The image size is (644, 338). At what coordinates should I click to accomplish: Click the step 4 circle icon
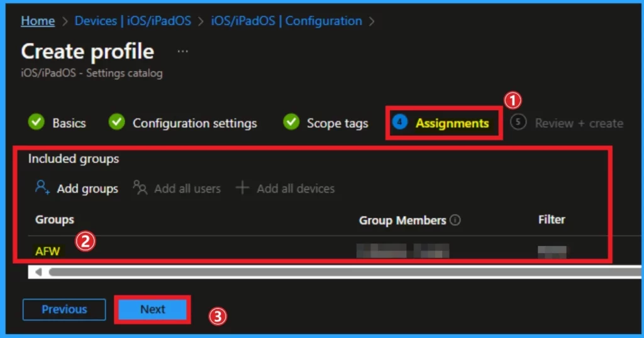pos(399,122)
